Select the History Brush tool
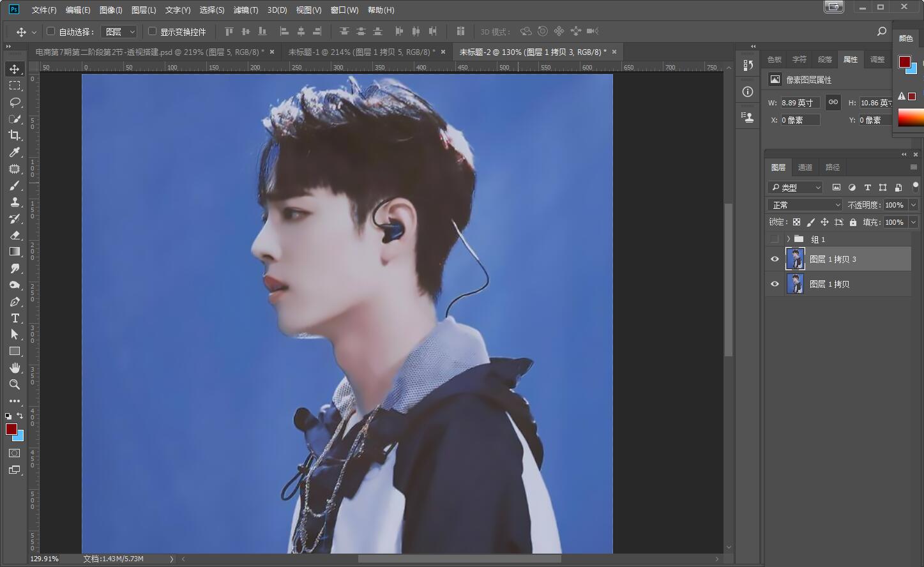The image size is (924, 567). click(15, 218)
